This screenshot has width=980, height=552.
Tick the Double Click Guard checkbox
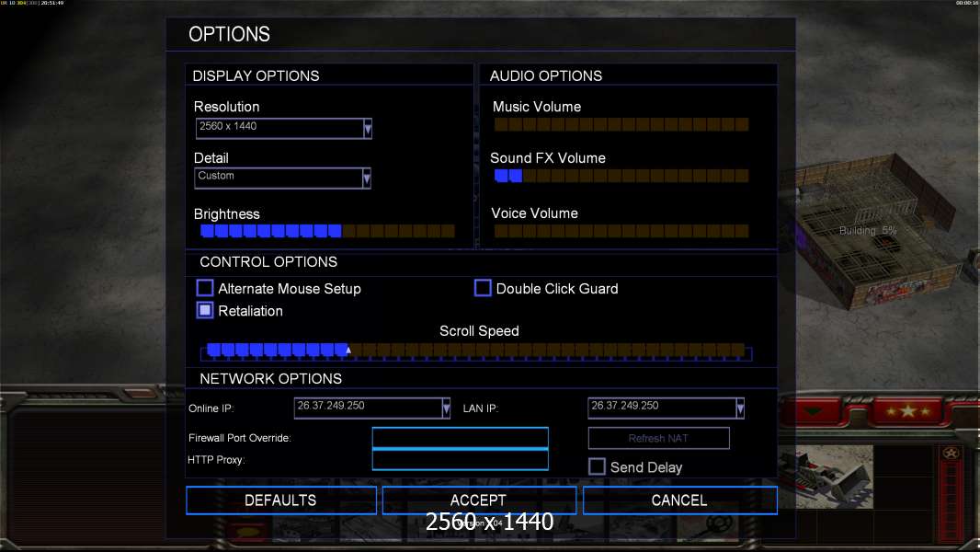click(x=483, y=289)
